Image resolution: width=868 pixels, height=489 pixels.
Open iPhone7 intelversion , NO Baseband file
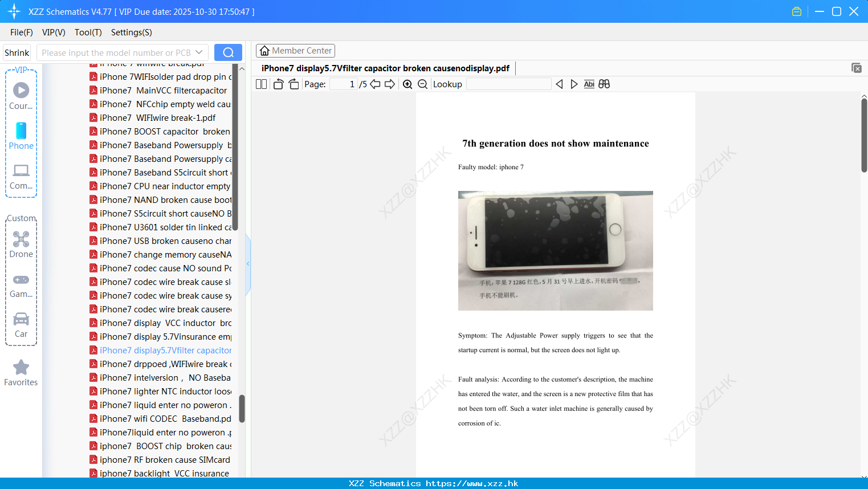coord(161,377)
